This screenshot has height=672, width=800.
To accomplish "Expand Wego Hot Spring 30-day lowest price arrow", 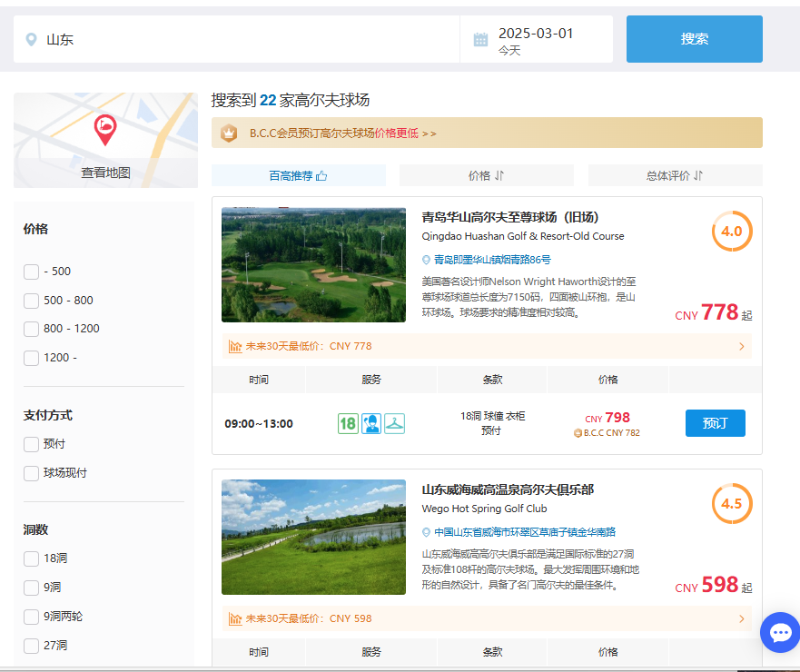I will pos(741,618).
